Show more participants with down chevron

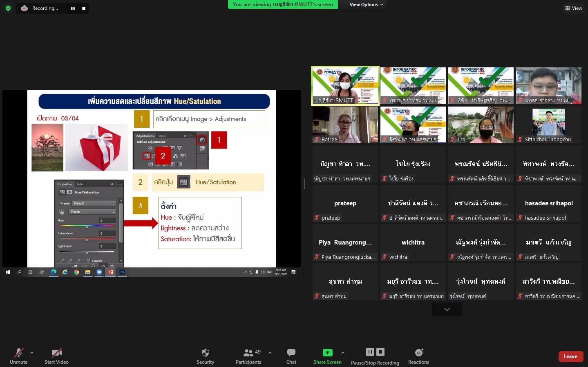447,309
